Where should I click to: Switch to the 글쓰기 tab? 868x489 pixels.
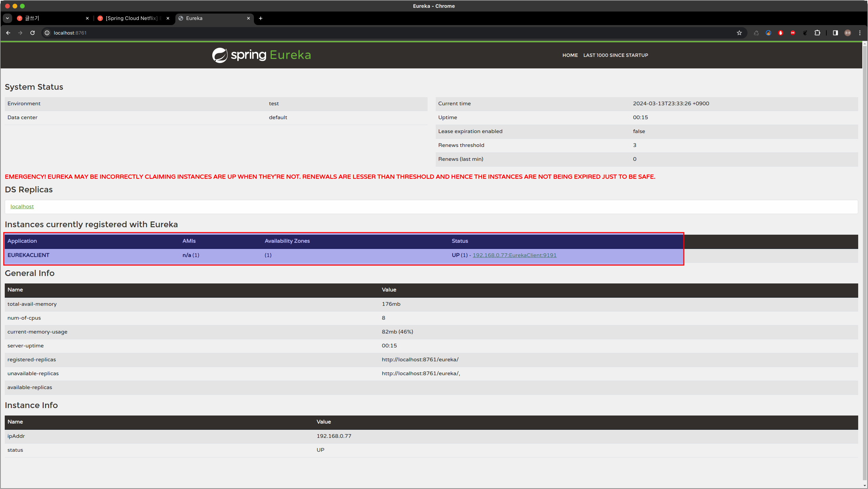click(51, 18)
